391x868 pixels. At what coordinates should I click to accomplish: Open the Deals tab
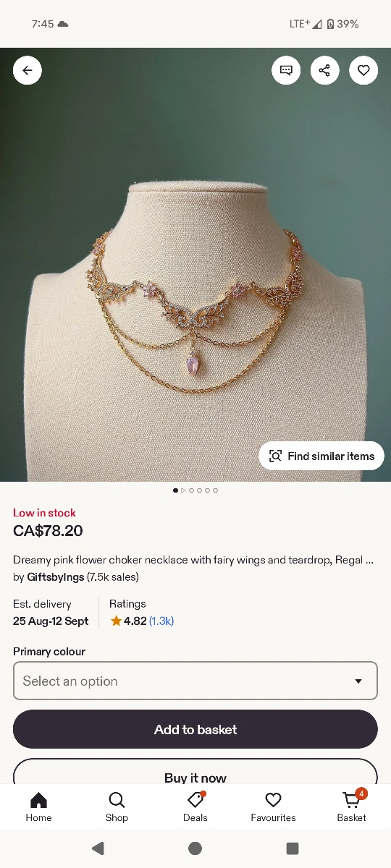[x=195, y=807]
